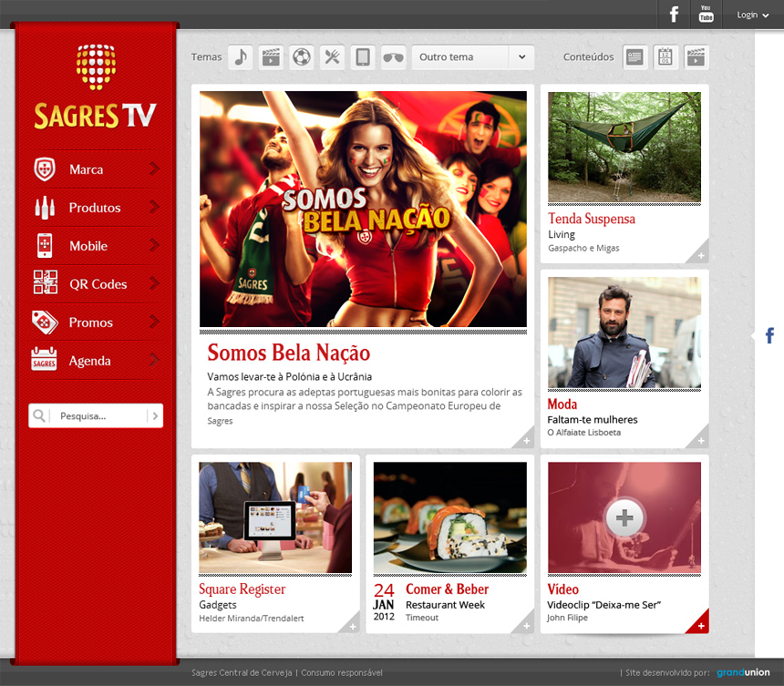Filter by football theme icon
The width and height of the screenshot is (784, 686).
[x=302, y=57]
